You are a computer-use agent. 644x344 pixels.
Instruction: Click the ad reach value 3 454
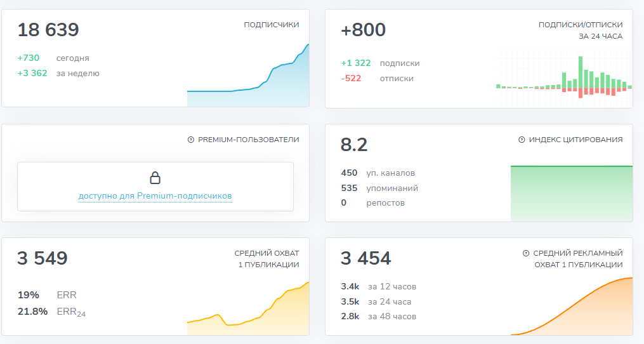365,258
